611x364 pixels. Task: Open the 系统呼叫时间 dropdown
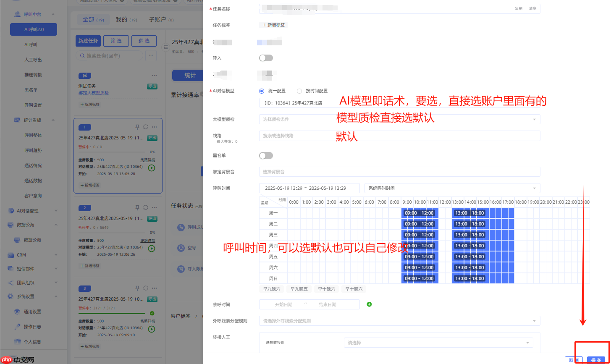452,188
